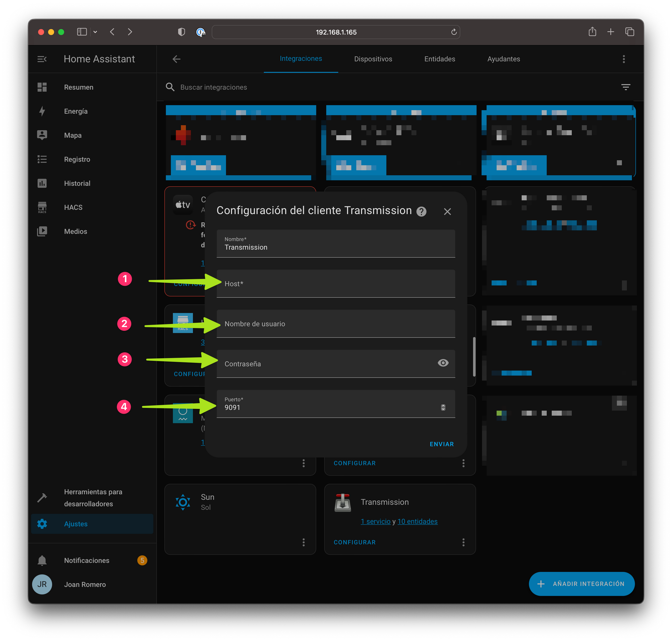The height and width of the screenshot is (641, 672).
Task: Open the Energía lightning icon
Action: click(x=42, y=111)
